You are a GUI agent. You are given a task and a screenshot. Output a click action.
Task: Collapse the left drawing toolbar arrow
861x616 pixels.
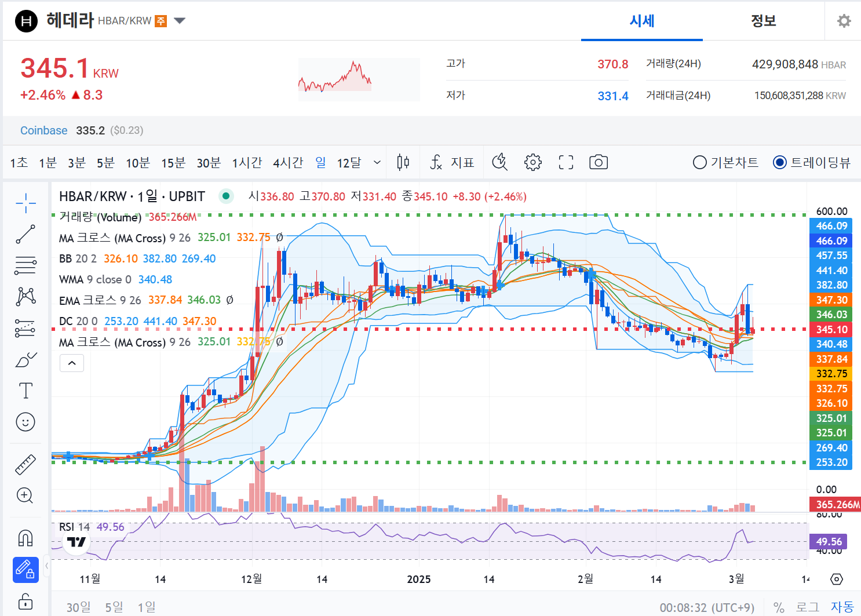click(x=47, y=565)
